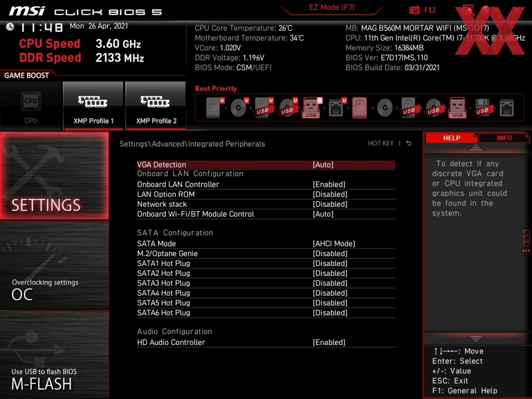
Task: Select the Network stack label
Action: (x=162, y=204)
